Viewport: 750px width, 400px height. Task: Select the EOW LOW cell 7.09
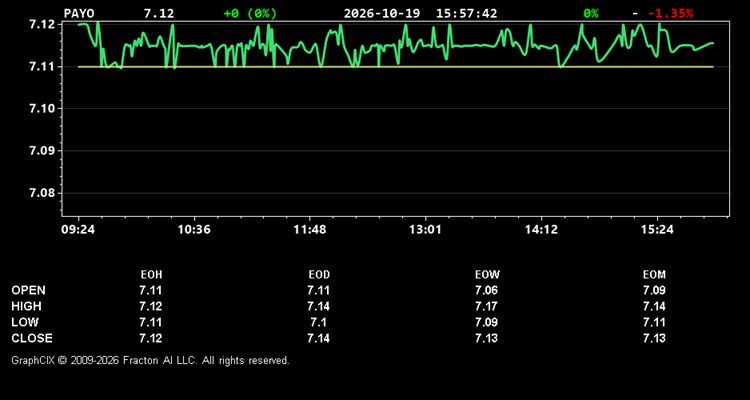pyautogui.click(x=486, y=322)
